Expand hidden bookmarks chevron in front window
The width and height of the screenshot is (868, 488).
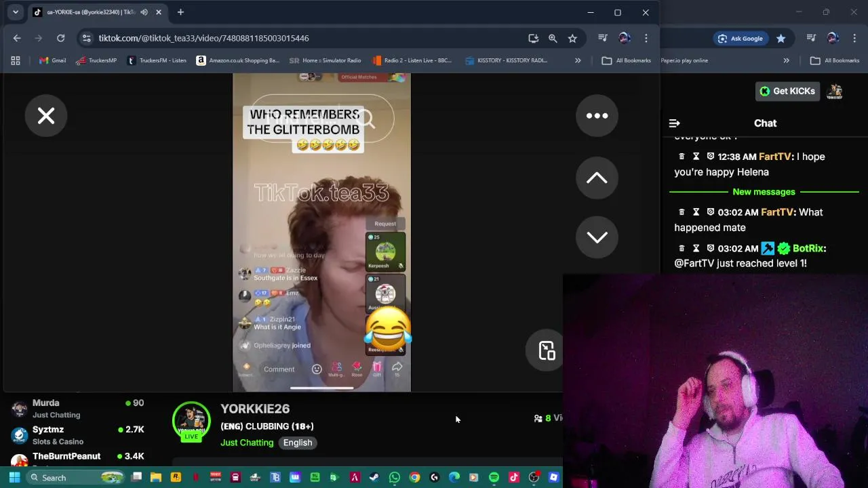click(x=578, y=60)
